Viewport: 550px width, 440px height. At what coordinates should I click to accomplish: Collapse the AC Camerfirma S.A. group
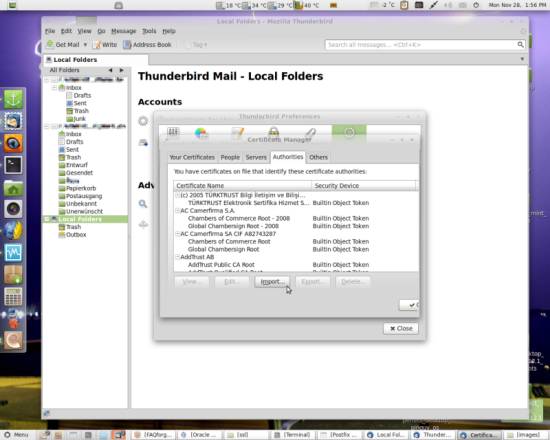click(x=177, y=211)
